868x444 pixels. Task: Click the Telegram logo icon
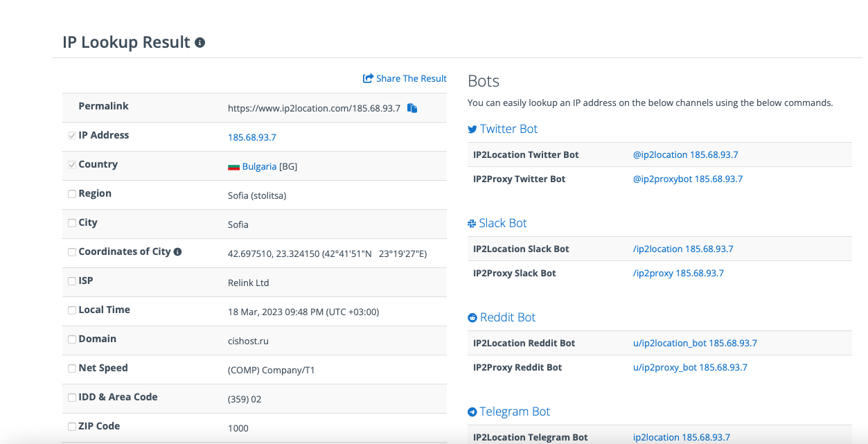(x=472, y=412)
